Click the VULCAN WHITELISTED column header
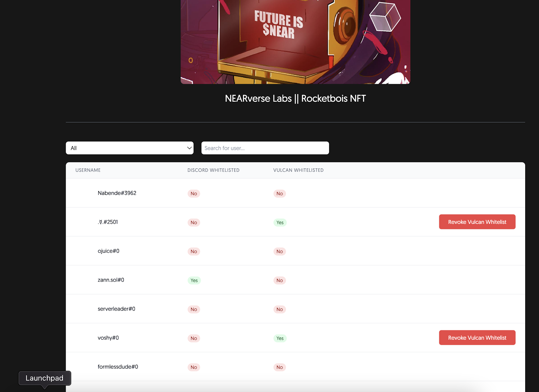 298,170
